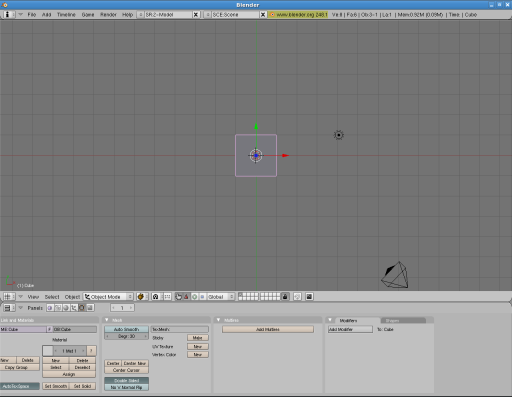Screen dimensions: 512x397
Task: Toggle the 3D transform manipulator hand icon
Action: [178, 297]
